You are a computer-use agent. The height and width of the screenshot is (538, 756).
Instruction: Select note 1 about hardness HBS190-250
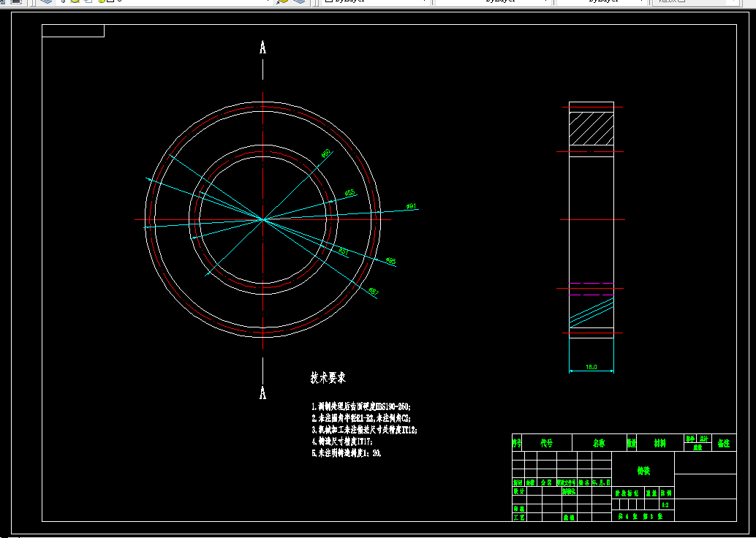(361, 407)
